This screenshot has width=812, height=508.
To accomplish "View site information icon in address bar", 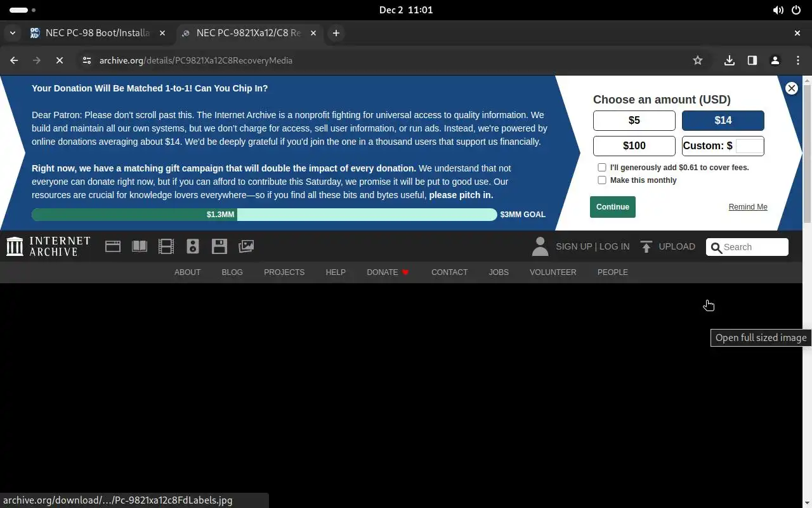I will [x=87, y=60].
